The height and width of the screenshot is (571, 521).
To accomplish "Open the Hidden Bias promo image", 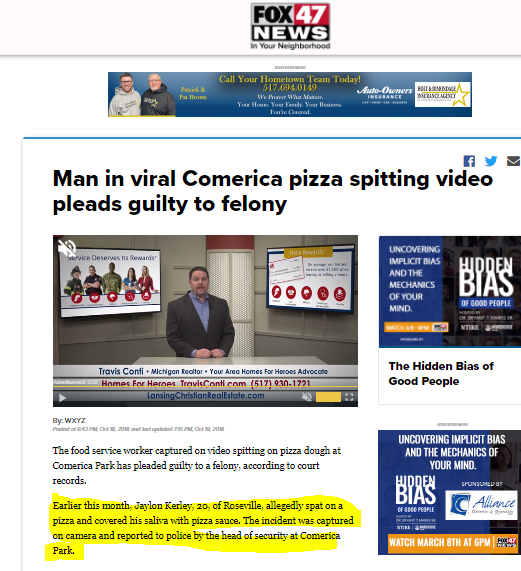I will [450, 292].
